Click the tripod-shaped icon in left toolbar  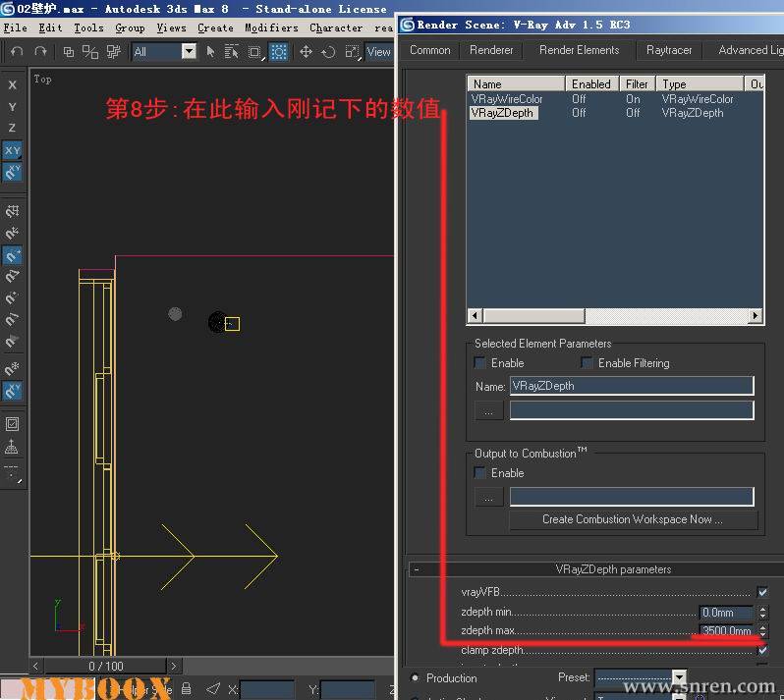point(12,446)
